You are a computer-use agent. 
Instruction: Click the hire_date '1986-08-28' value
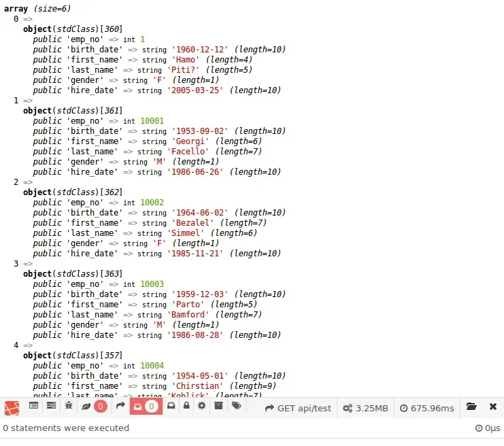click(x=195, y=335)
